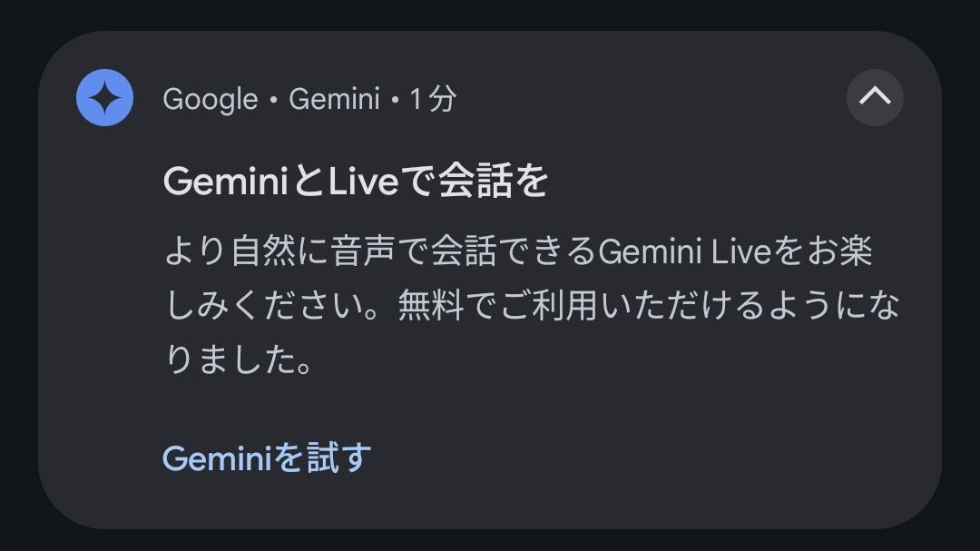Image resolution: width=980 pixels, height=551 pixels.
Task: Tap the "1分" timestamp in the header
Action: pyautogui.click(x=433, y=99)
